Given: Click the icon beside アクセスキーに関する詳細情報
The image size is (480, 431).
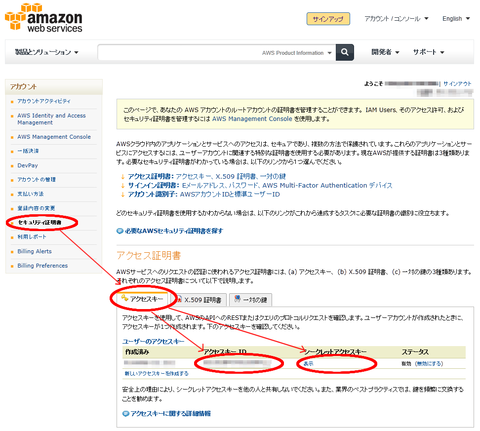Looking at the screenshot, I should click(x=126, y=414).
